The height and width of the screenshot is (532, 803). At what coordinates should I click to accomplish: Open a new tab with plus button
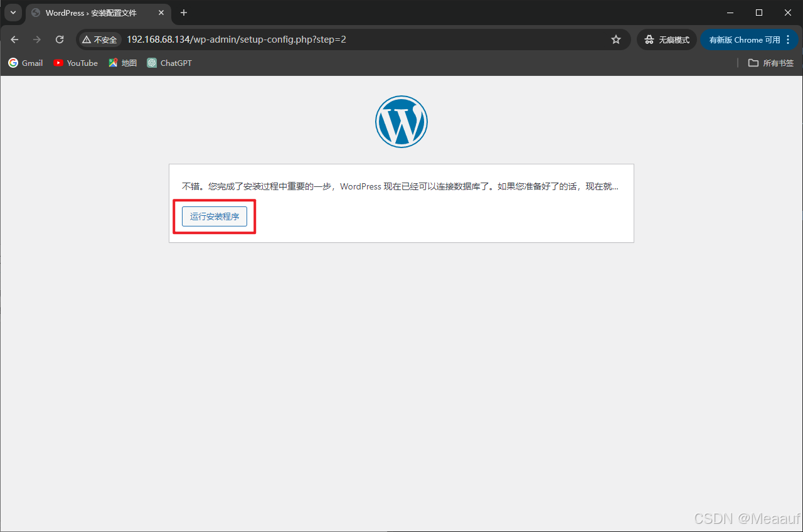click(x=184, y=13)
